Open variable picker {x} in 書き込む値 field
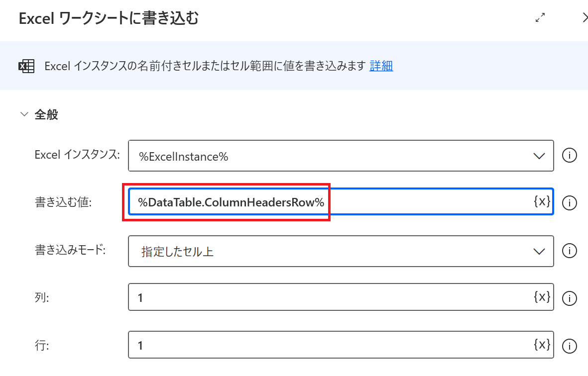This screenshot has width=588, height=376. [542, 201]
